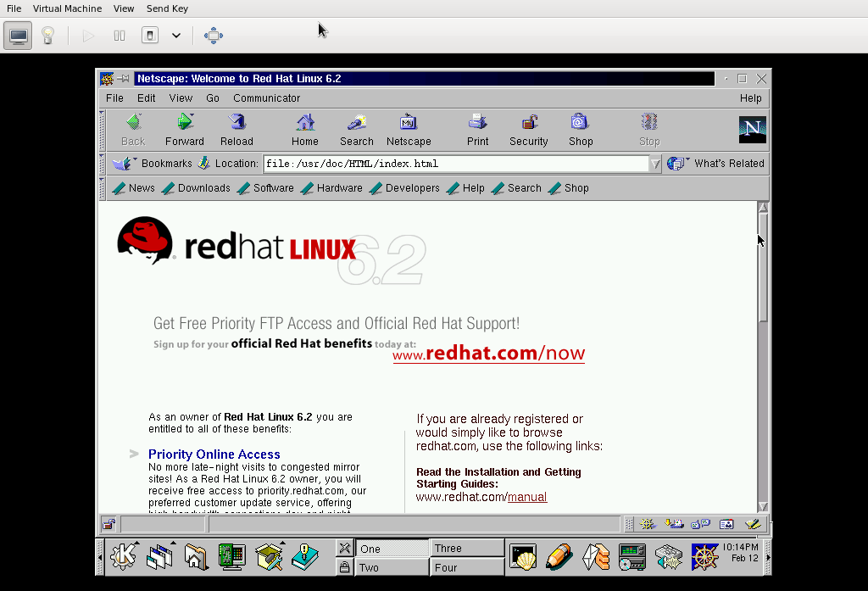868x591 pixels.
Task: Toggle the VM console view button
Action: pos(18,36)
